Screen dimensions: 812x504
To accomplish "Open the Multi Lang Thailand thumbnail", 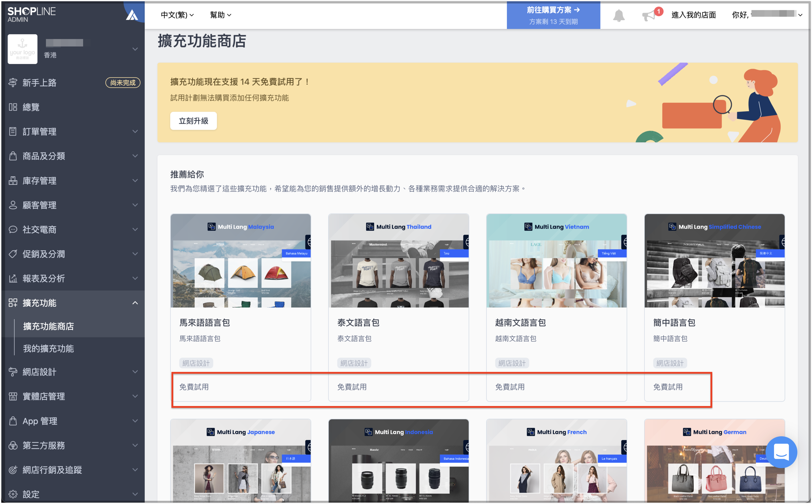I will pos(399,261).
